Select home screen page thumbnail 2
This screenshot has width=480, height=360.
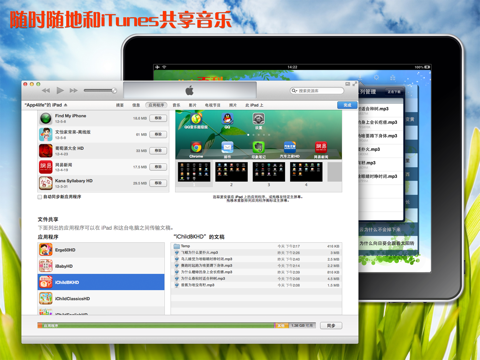231,172
